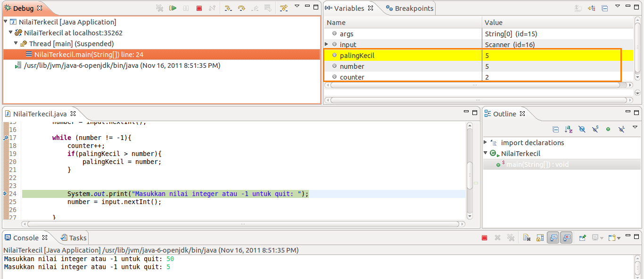644x279 pixels.
Task: Click Clear Console icon
Action: (x=527, y=238)
